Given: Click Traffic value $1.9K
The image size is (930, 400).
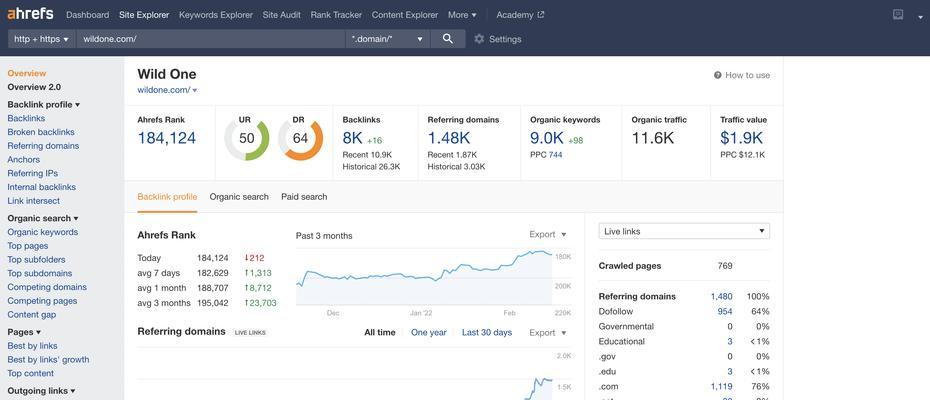Looking at the screenshot, I should click(x=741, y=138).
